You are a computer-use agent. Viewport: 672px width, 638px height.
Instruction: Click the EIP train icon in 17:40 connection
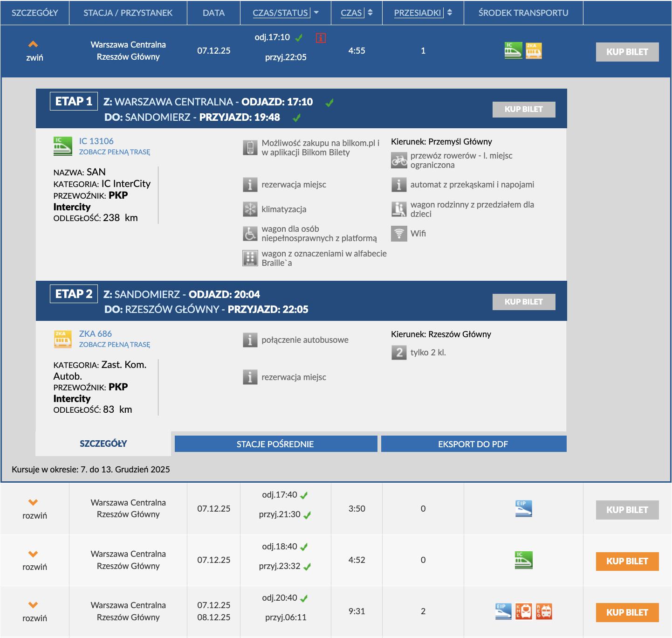(523, 509)
